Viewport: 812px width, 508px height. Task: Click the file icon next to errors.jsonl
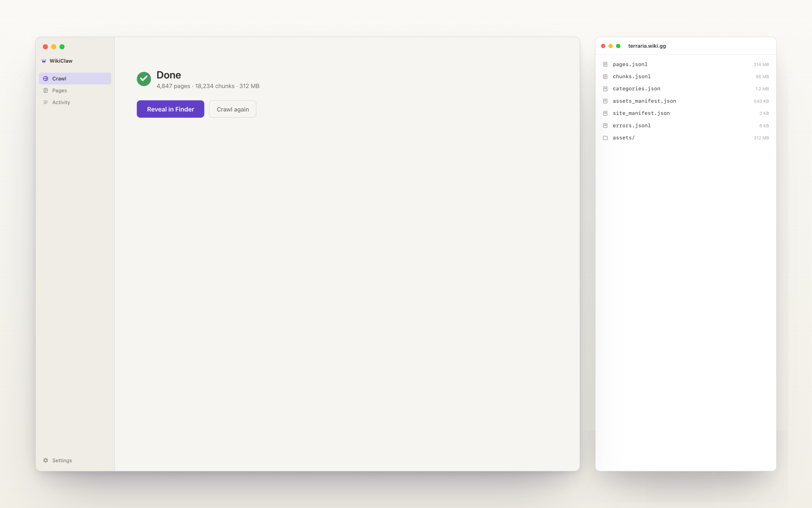click(605, 126)
